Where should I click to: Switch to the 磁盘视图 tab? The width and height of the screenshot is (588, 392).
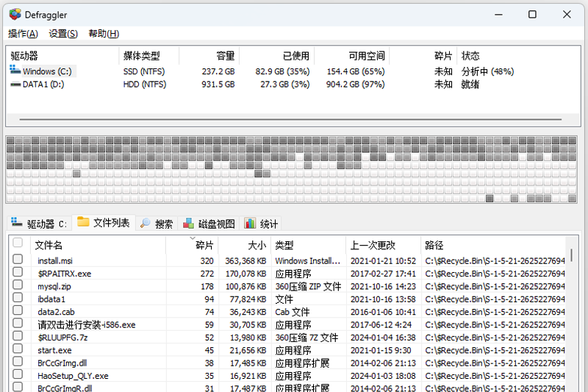point(209,224)
